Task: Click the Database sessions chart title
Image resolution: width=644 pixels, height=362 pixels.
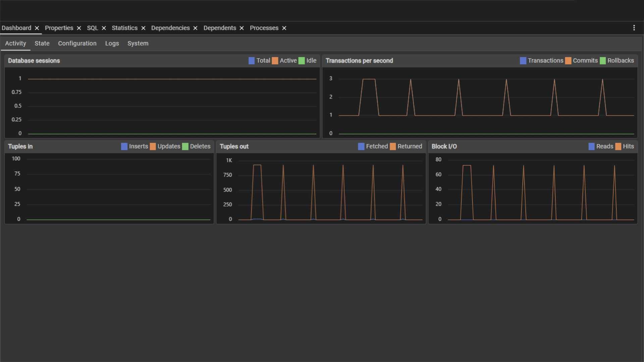Action: pos(34,61)
